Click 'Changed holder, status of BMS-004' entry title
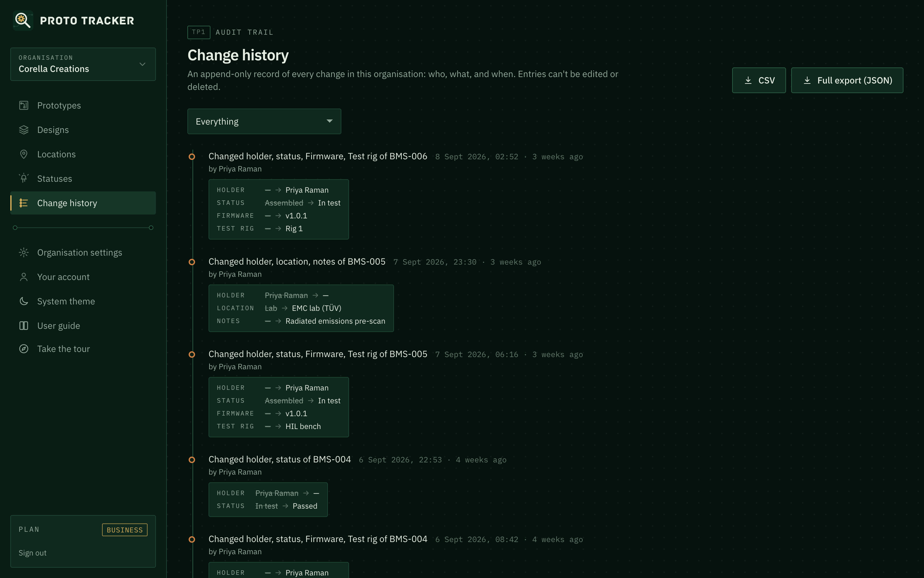 [x=279, y=459]
